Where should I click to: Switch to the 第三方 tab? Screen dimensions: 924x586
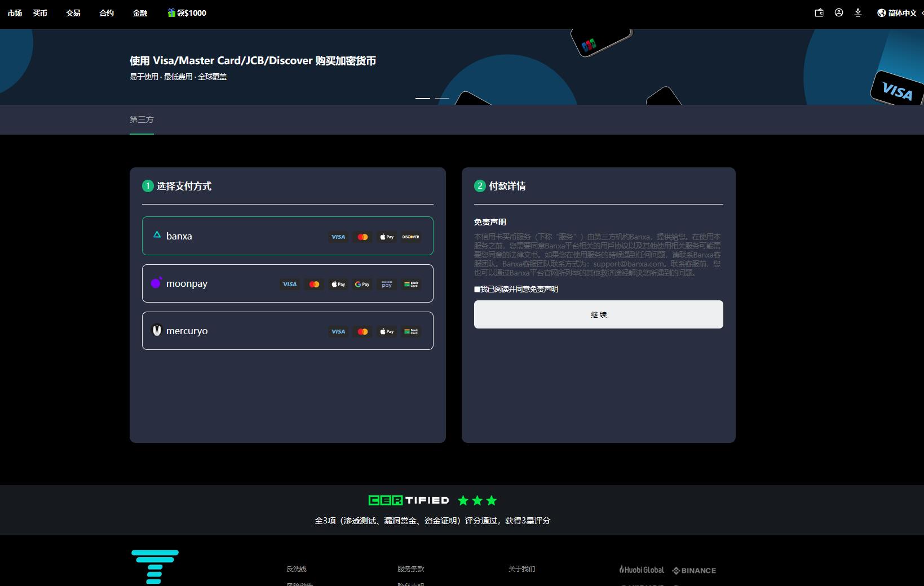(142, 119)
